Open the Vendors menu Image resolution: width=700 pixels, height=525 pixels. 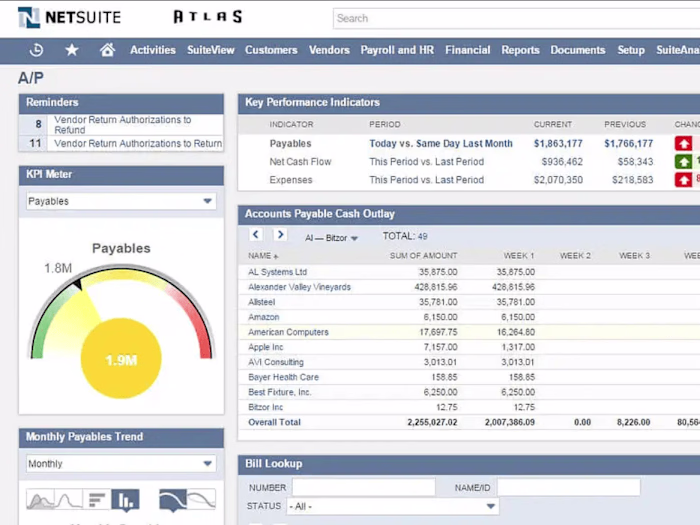point(329,50)
